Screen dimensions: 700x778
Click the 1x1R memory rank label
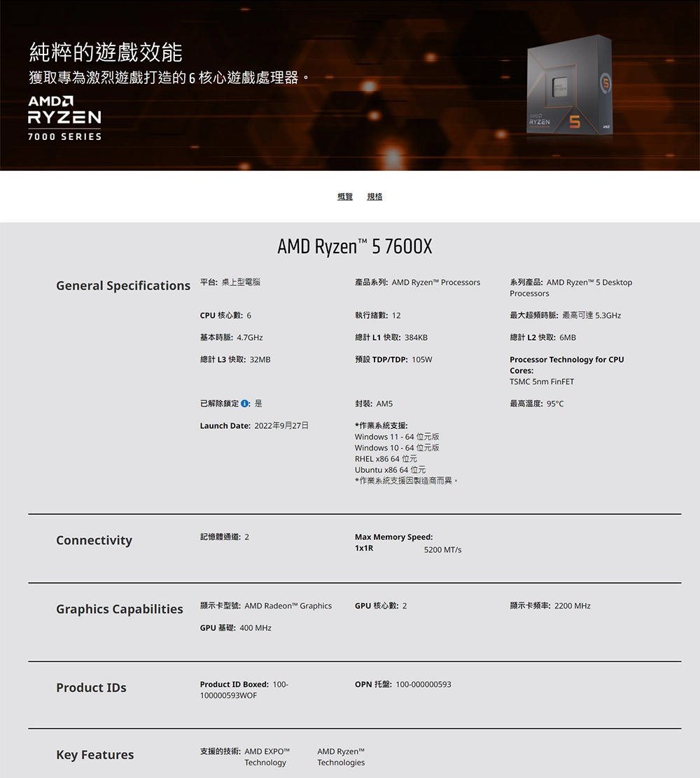coord(364,549)
